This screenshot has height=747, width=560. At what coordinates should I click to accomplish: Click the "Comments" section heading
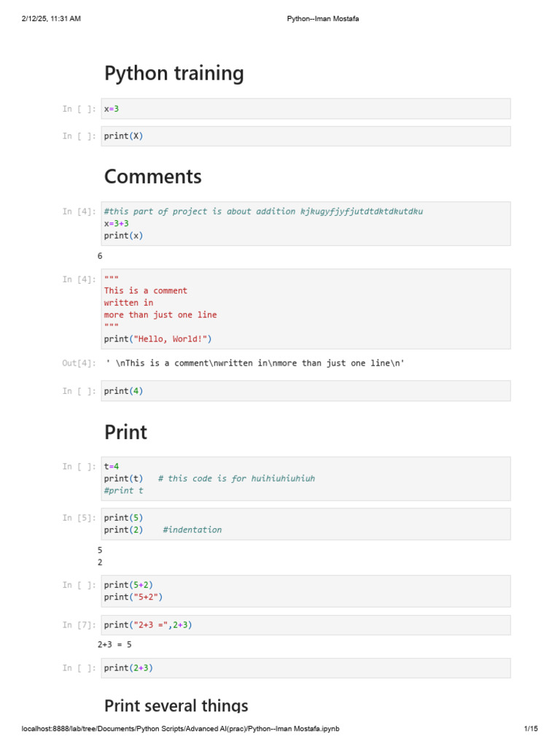[153, 177]
